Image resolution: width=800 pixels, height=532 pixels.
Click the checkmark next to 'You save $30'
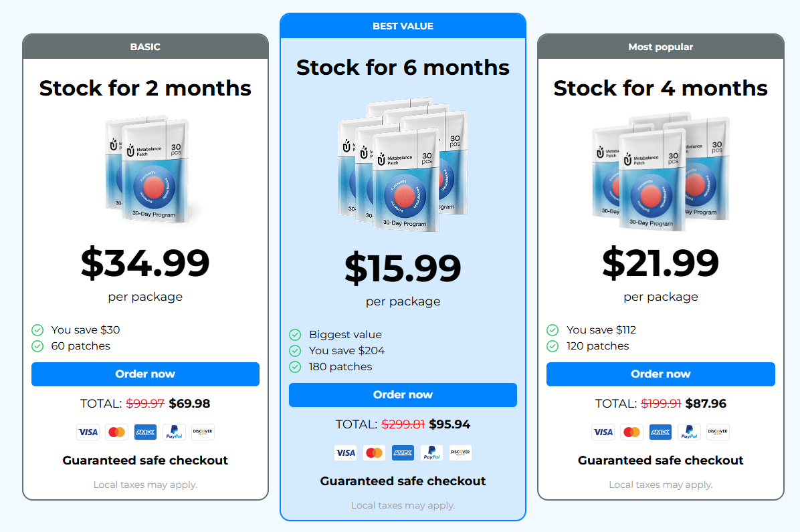click(x=37, y=330)
